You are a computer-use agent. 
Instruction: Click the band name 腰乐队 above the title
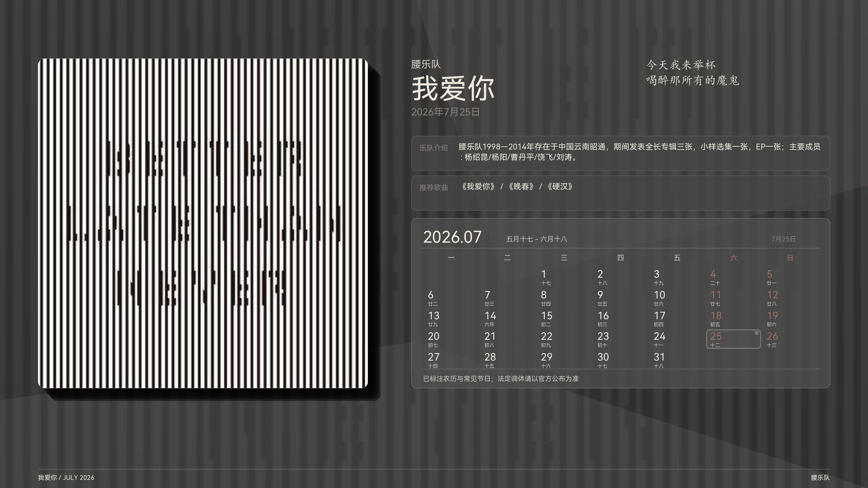pyautogui.click(x=426, y=64)
